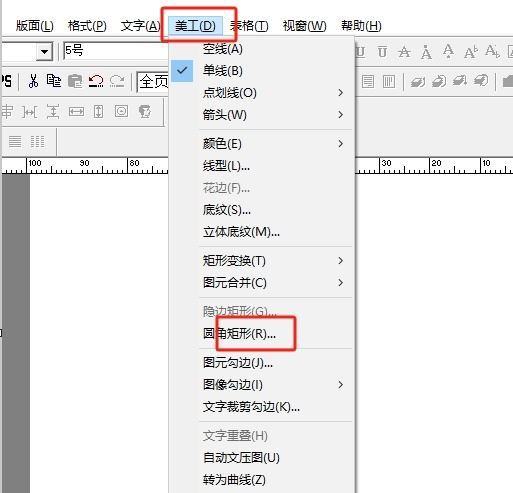Image resolution: width=513 pixels, height=493 pixels.
Task: Click the dotted columns alignment icon
Action: (37, 142)
